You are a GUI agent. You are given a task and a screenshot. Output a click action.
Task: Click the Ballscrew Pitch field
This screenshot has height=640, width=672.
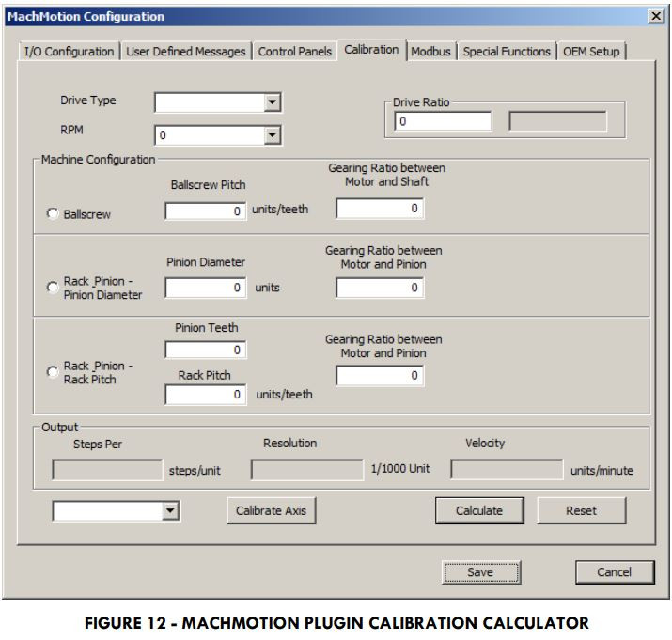coord(205,211)
